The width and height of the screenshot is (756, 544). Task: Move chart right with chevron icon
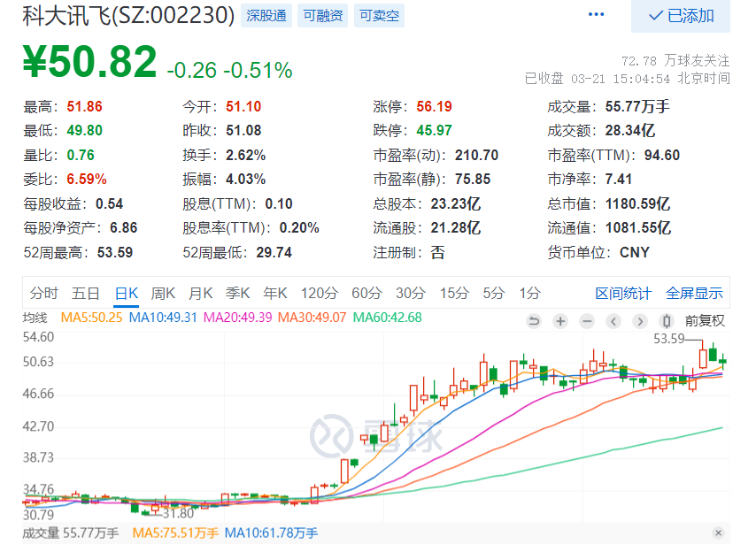click(640, 321)
